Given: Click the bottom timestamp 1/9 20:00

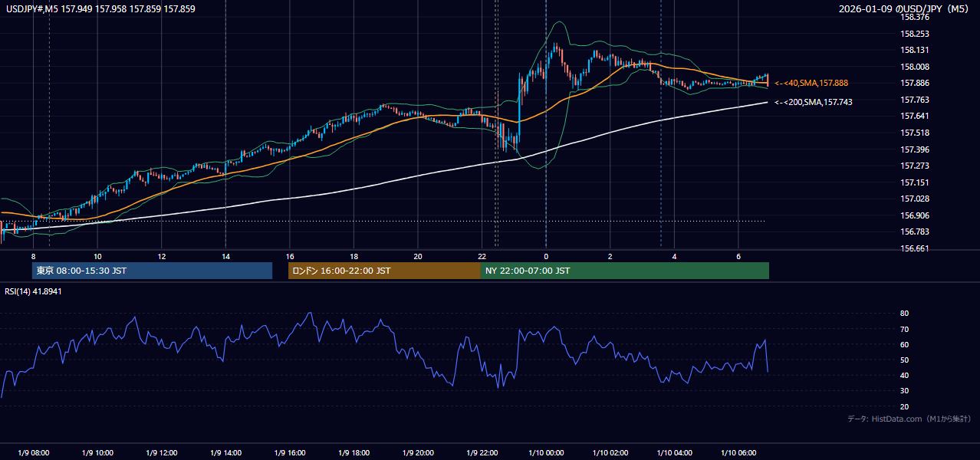Looking at the screenshot, I should (x=417, y=452).
